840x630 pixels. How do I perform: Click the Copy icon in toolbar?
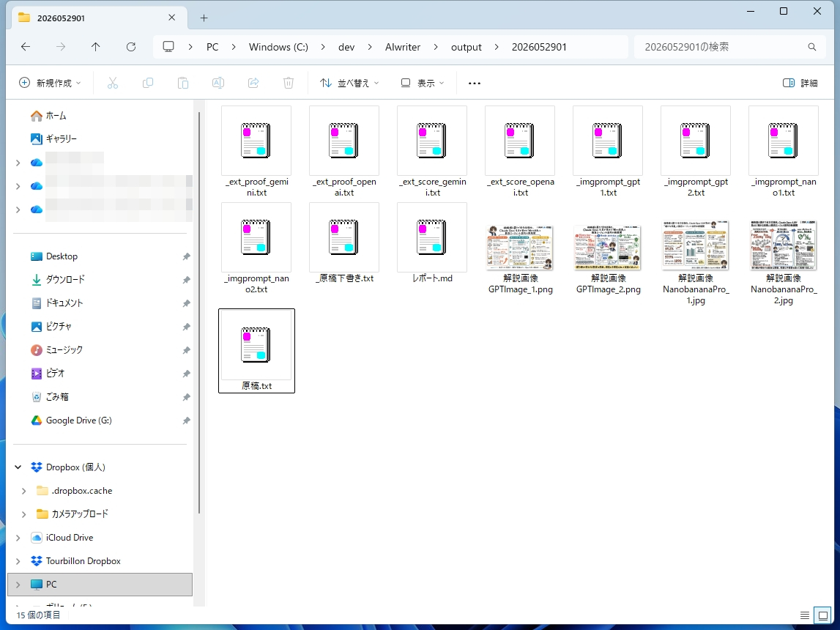pyautogui.click(x=148, y=83)
